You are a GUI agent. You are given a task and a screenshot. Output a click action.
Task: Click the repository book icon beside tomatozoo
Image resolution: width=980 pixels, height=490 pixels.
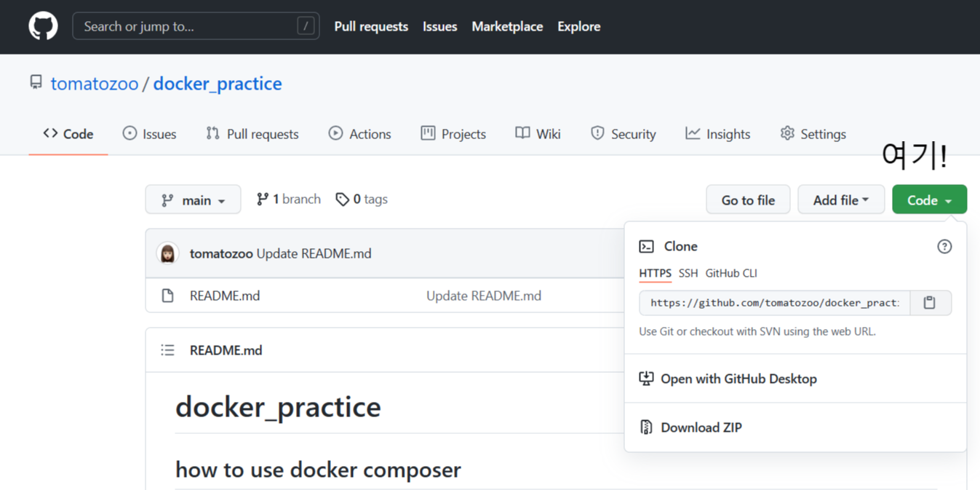click(36, 82)
